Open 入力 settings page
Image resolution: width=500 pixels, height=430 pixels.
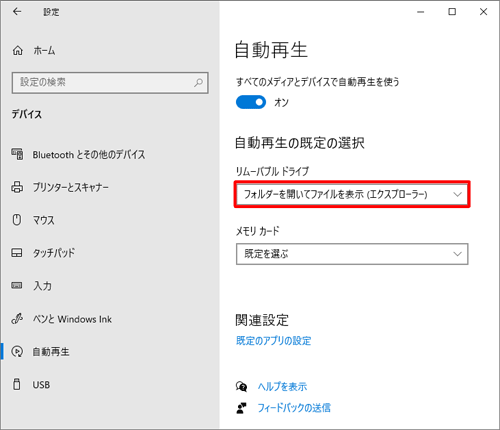click(42, 286)
